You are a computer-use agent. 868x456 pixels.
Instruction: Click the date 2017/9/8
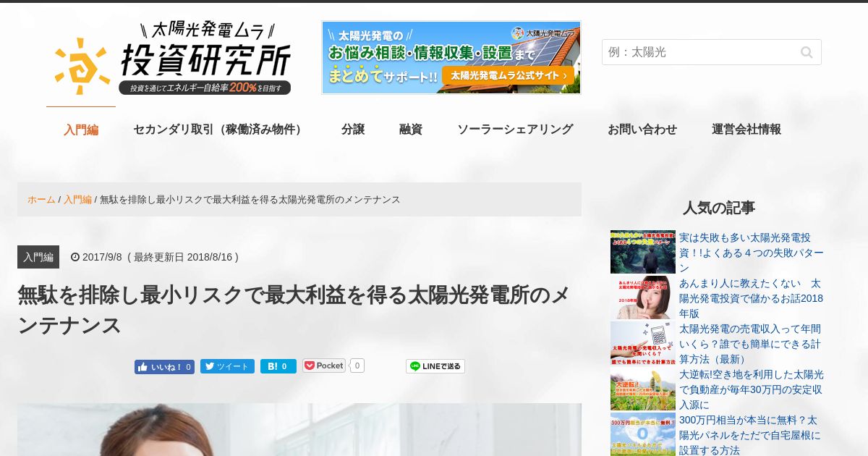[x=102, y=257]
